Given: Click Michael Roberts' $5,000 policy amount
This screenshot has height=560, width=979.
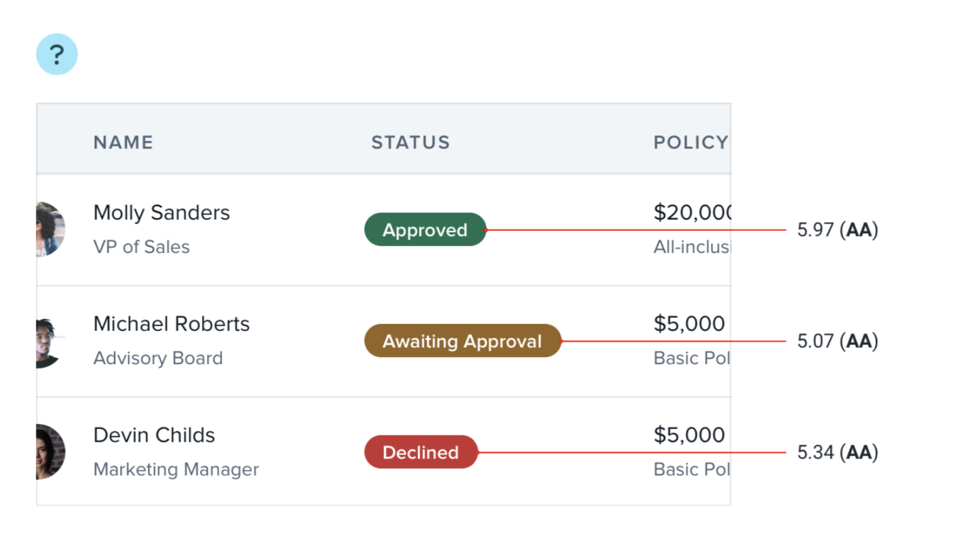Looking at the screenshot, I should tap(689, 324).
